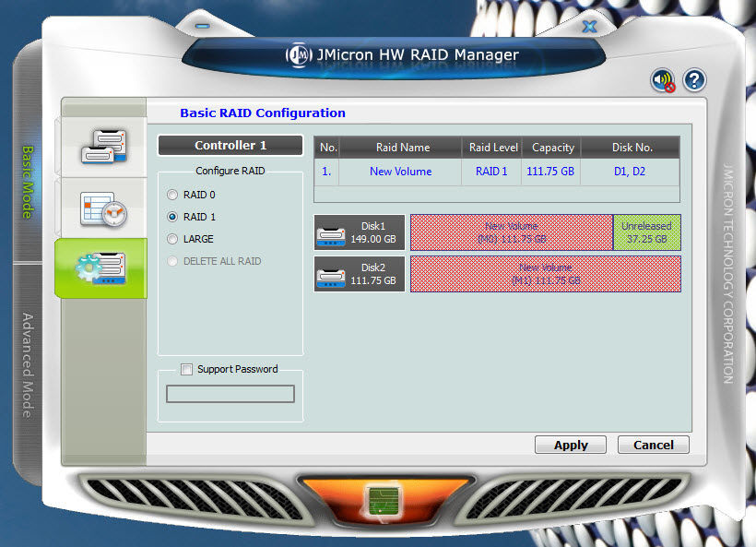
Task: Enable the Support Password checkbox
Action: pyautogui.click(x=186, y=370)
